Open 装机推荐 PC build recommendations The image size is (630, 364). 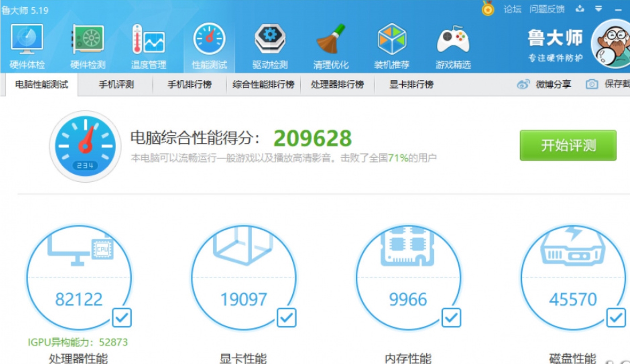[392, 43]
